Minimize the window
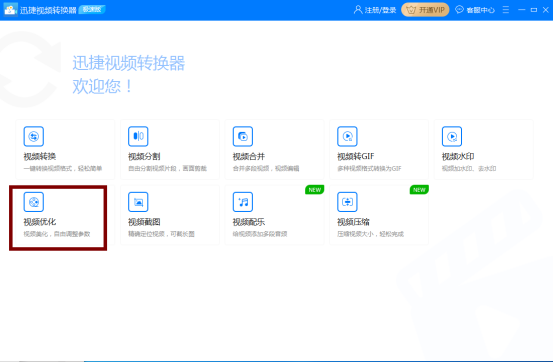Screen dimensions: 554x362 click(x=521, y=10)
